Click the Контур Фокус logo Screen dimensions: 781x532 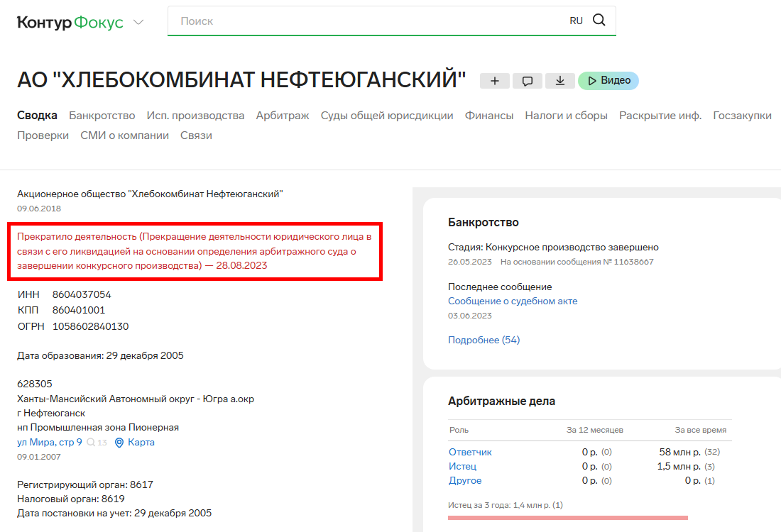point(70,23)
